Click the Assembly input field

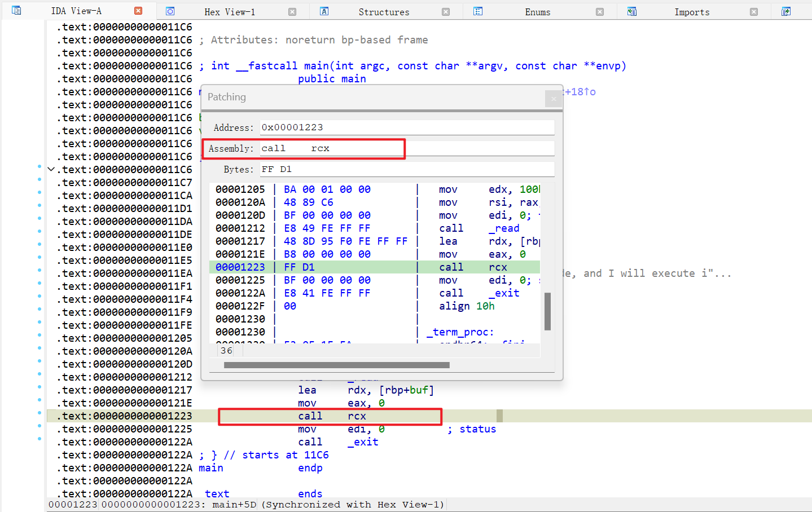click(406, 148)
